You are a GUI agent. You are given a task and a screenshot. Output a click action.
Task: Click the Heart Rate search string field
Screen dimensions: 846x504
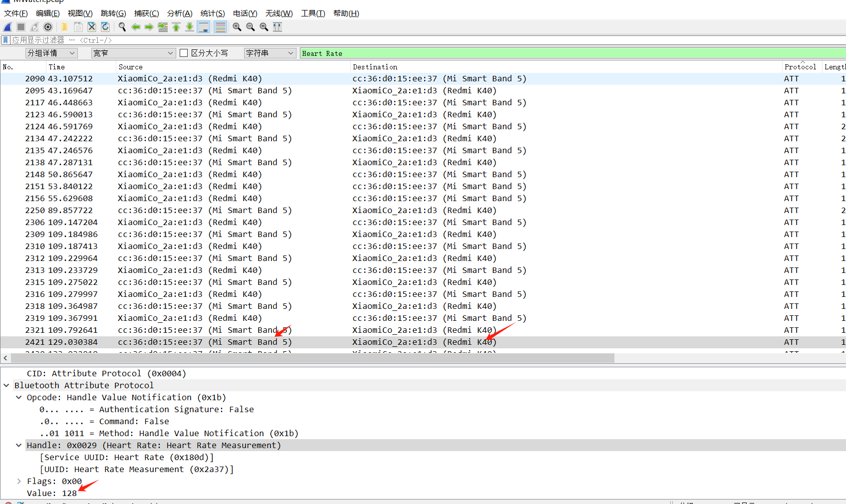click(x=572, y=53)
